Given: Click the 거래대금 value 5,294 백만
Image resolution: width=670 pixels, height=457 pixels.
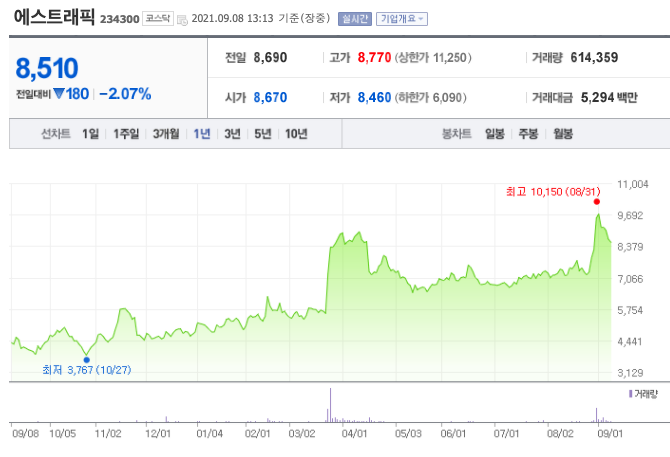Looking at the screenshot, I should pos(609,97).
